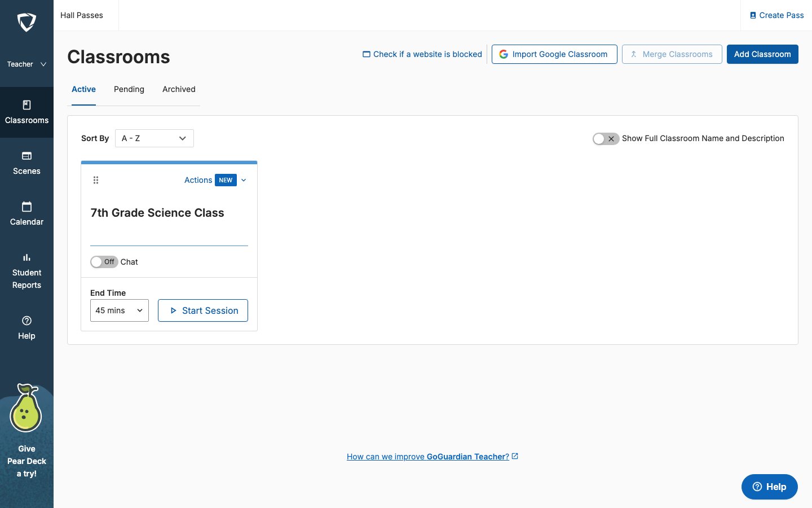Switch to the Active tab
Screen dimensions: 812x508
(x=83, y=89)
